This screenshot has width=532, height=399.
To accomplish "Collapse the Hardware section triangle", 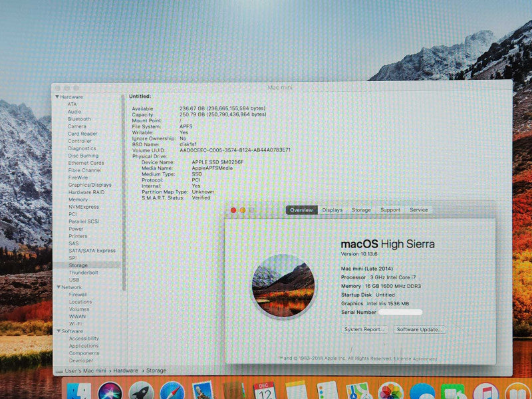I will point(57,97).
